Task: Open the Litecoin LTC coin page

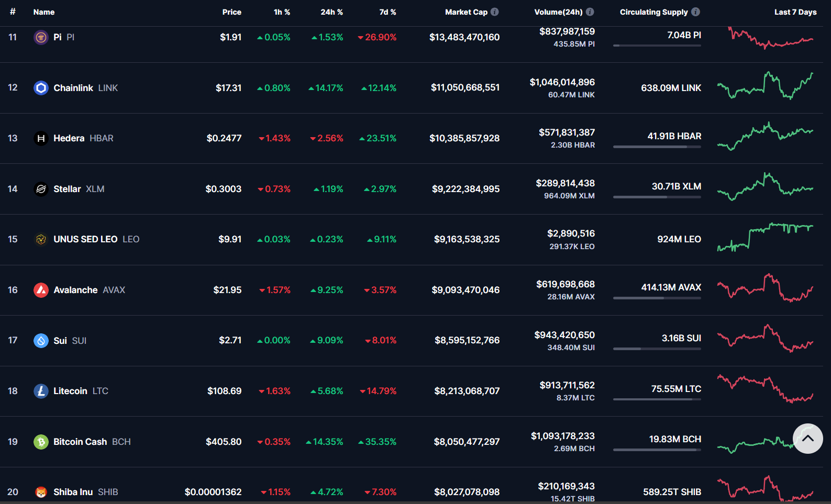Action: (81, 391)
